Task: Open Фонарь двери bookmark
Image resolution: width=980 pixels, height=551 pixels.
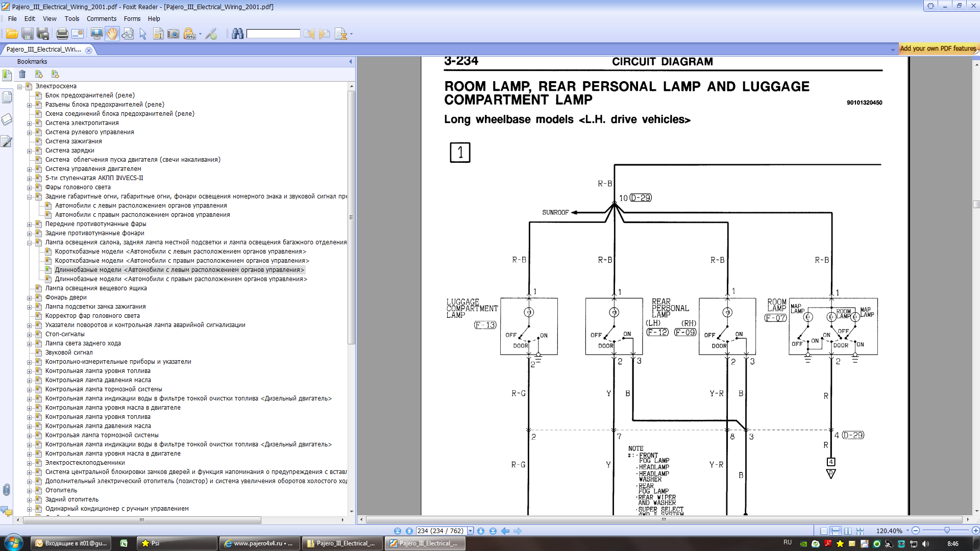Action: pos(66,297)
